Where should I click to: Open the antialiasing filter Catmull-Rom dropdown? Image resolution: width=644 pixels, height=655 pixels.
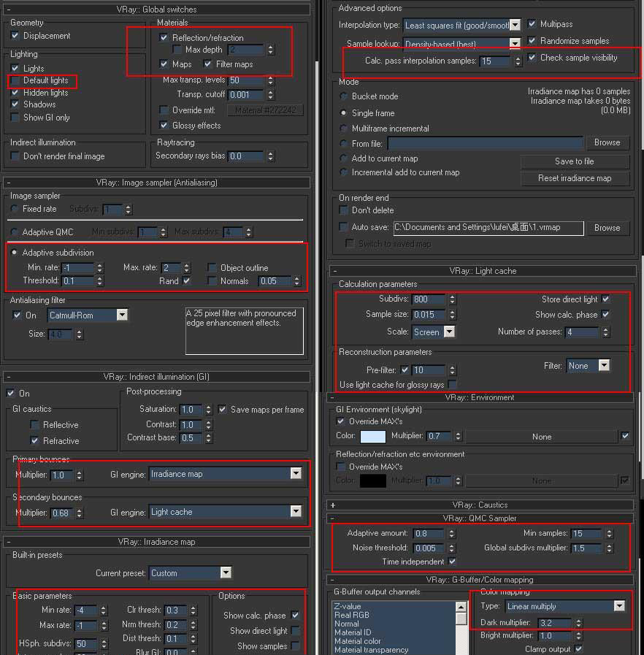click(x=122, y=315)
